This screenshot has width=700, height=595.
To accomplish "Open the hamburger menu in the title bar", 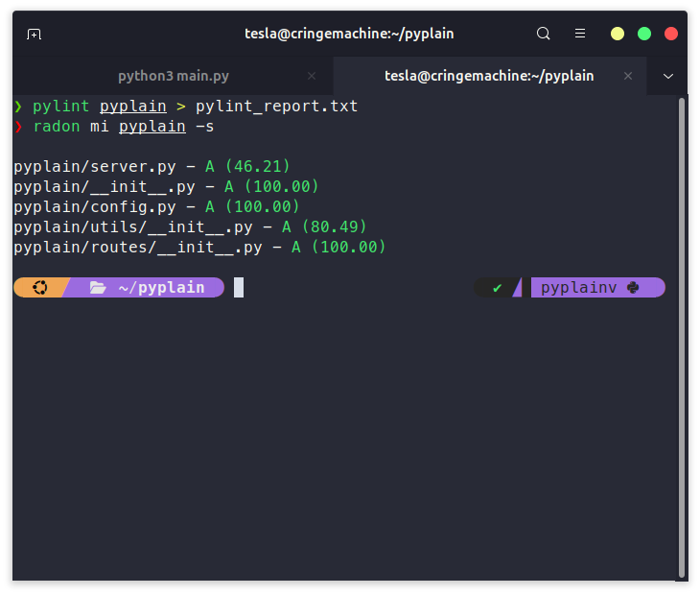I will point(579,34).
